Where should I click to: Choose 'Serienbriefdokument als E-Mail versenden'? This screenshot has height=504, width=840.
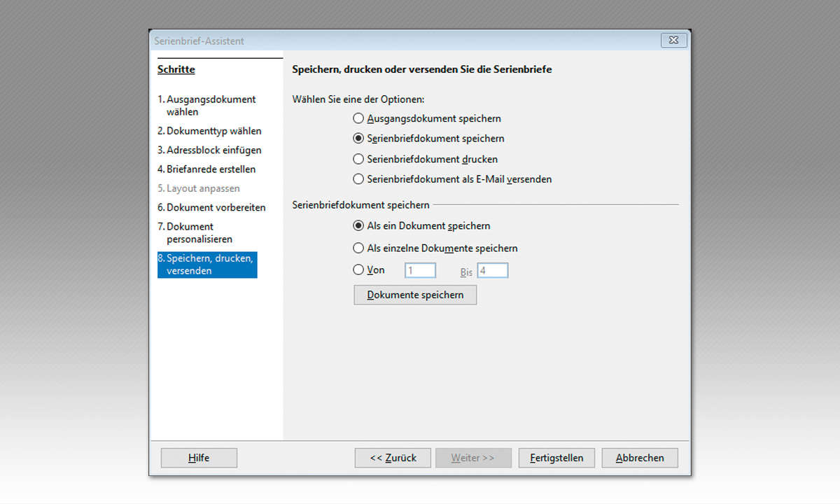(x=452, y=179)
